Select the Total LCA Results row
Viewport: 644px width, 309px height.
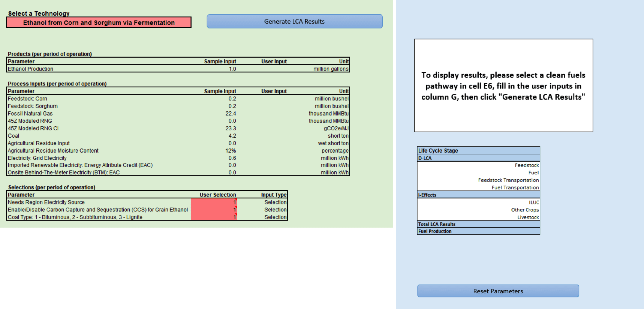coord(478,224)
